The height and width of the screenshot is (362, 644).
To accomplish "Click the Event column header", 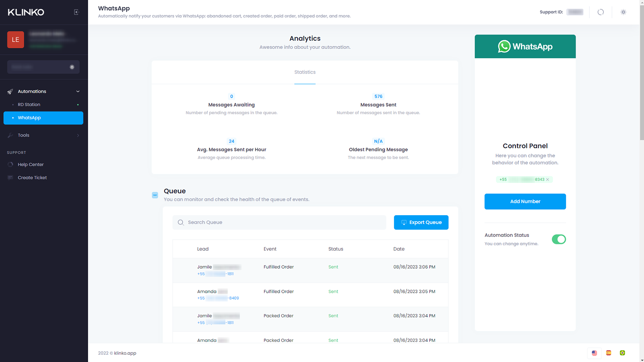I will pos(270,249).
